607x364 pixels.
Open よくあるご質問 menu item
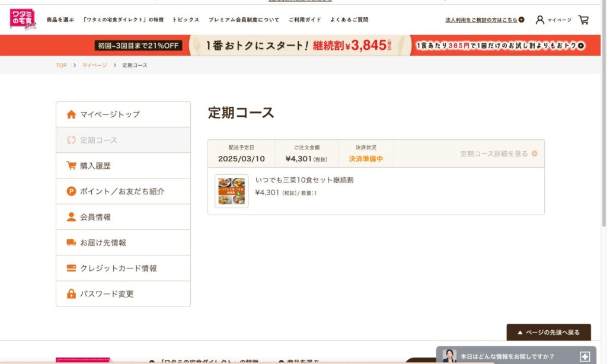point(349,20)
